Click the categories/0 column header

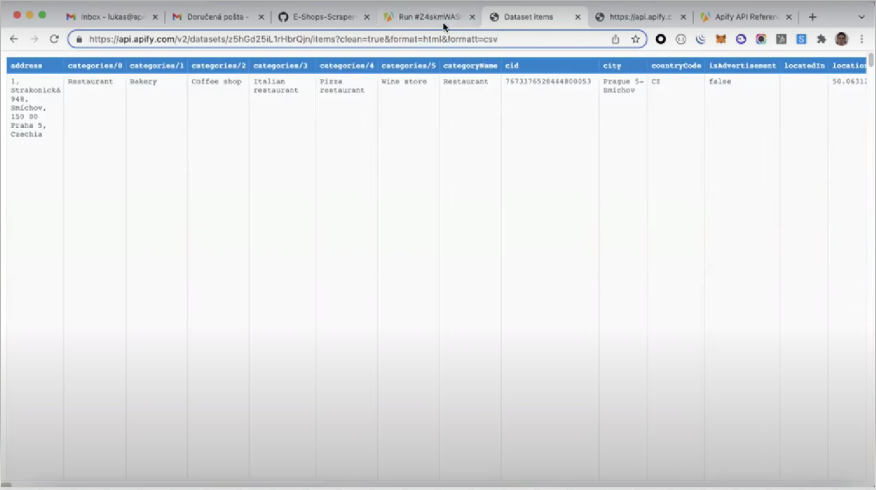pos(94,65)
